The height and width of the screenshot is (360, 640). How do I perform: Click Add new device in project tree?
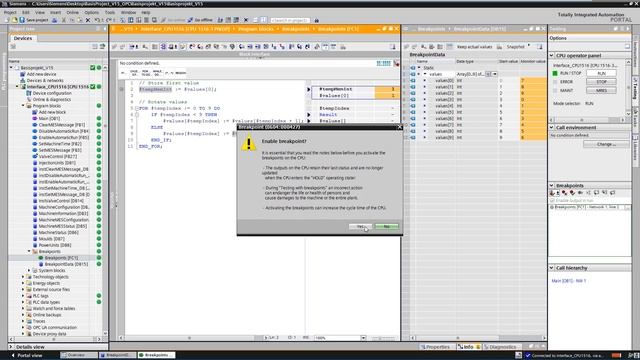coord(41,74)
